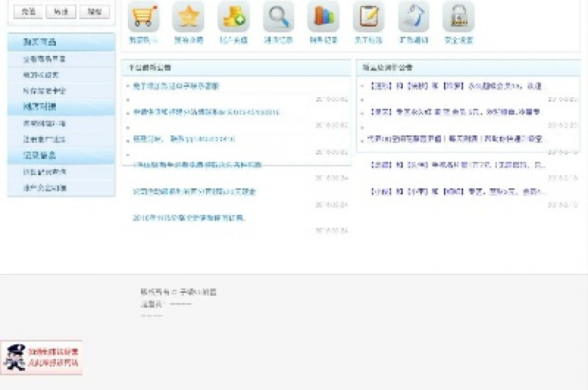This screenshot has width=588, height=390.
Task: Open the shopping cart icon
Action: click(144, 17)
